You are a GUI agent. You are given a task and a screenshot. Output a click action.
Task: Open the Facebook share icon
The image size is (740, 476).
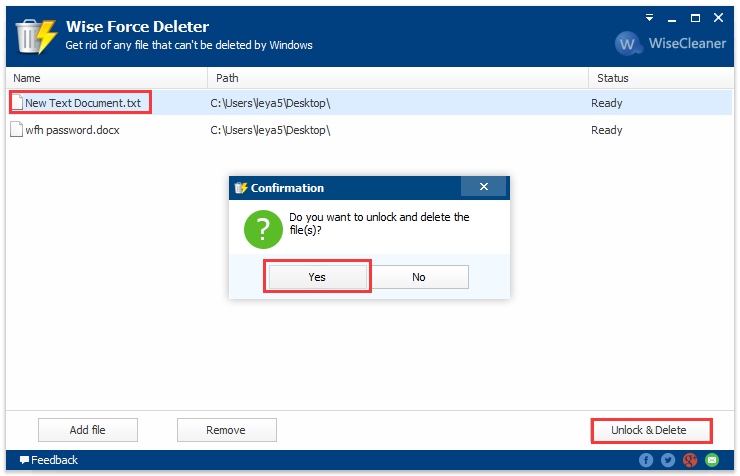(x=646, y=460)
